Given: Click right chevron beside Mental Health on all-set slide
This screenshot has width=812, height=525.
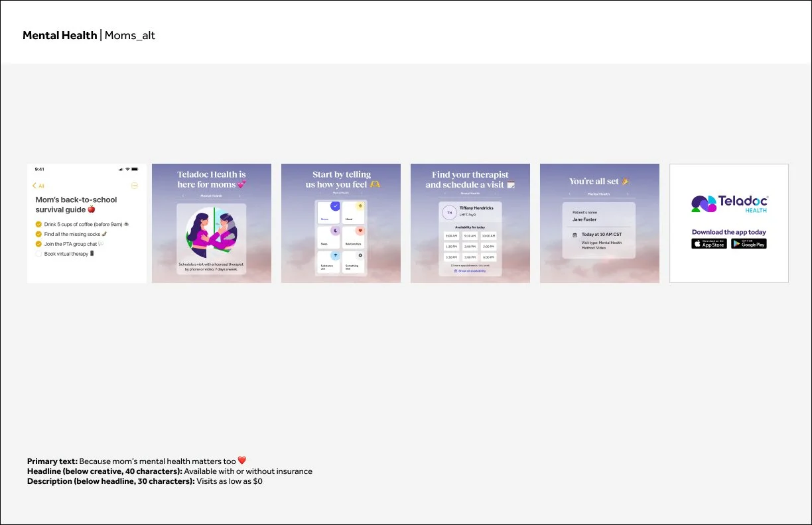Looking at the screenshot, I should [628, 194].
